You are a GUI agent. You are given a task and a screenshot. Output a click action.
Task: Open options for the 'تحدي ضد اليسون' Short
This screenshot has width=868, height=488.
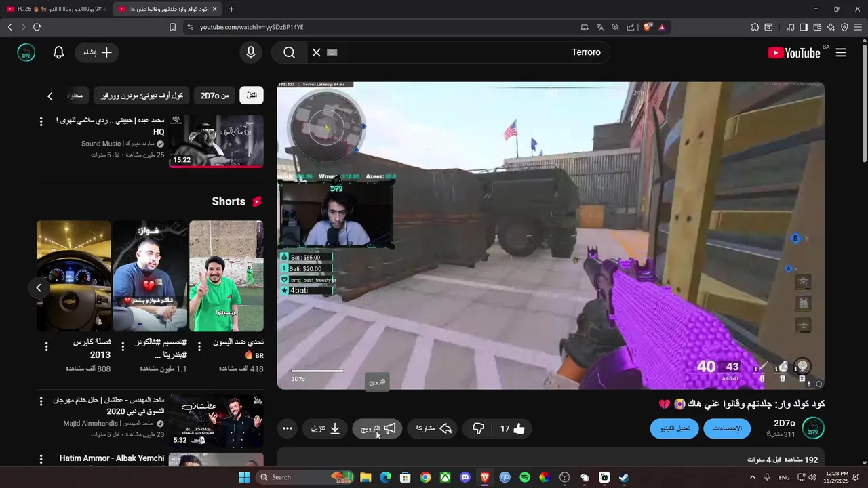pos(199,346)
